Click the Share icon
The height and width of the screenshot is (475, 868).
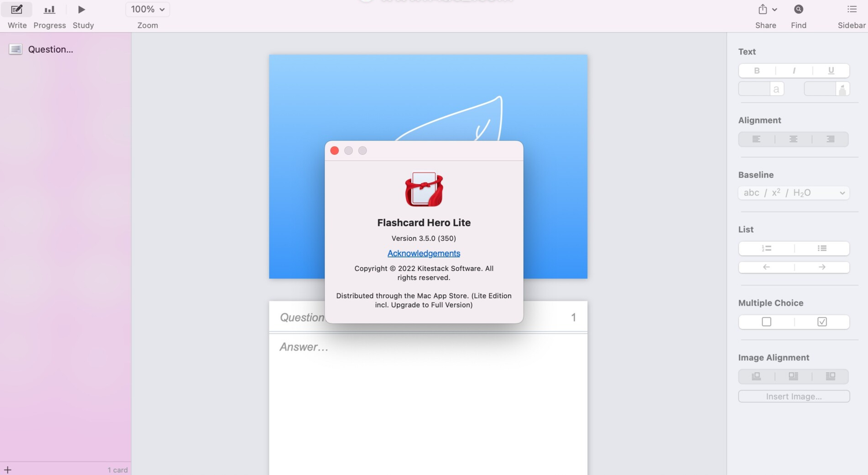click(x=762, y=9)
